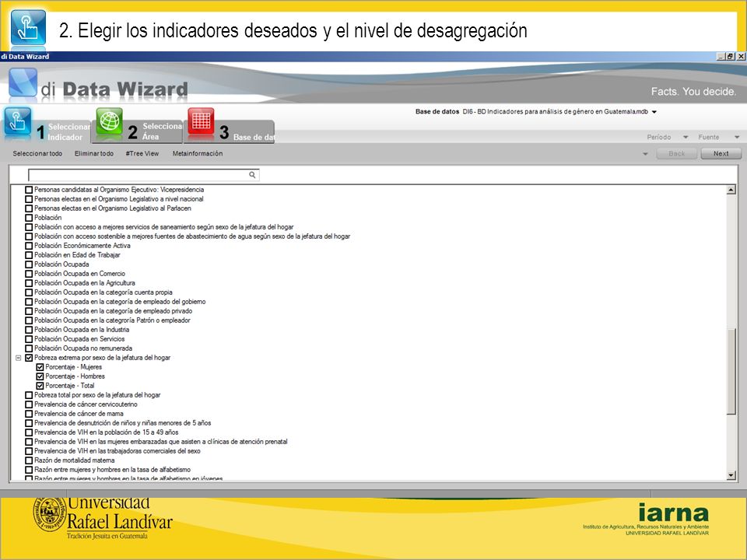
Task: Uncheck Pobreza extrema por sexo de la jefatura
Action: pos(29,358)
